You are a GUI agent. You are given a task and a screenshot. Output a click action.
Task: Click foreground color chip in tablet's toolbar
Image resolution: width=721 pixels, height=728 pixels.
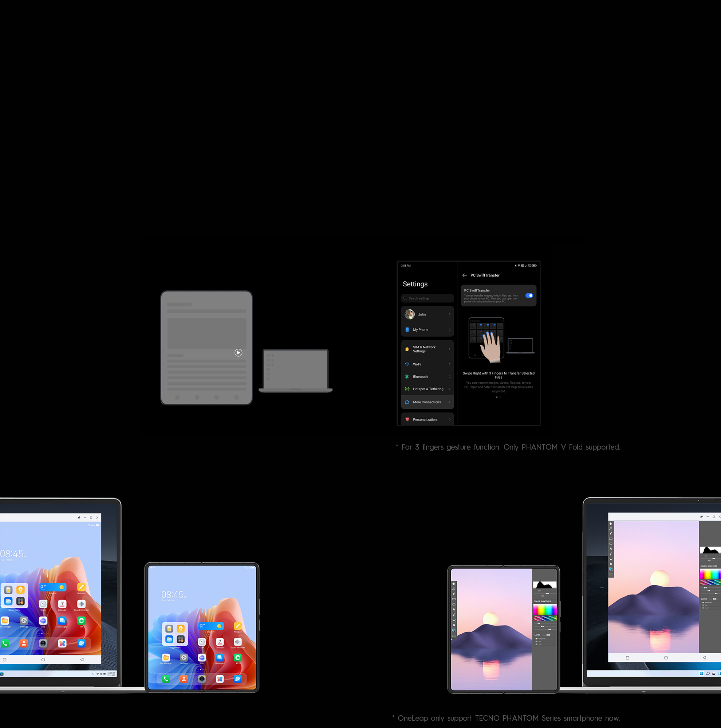454,630
